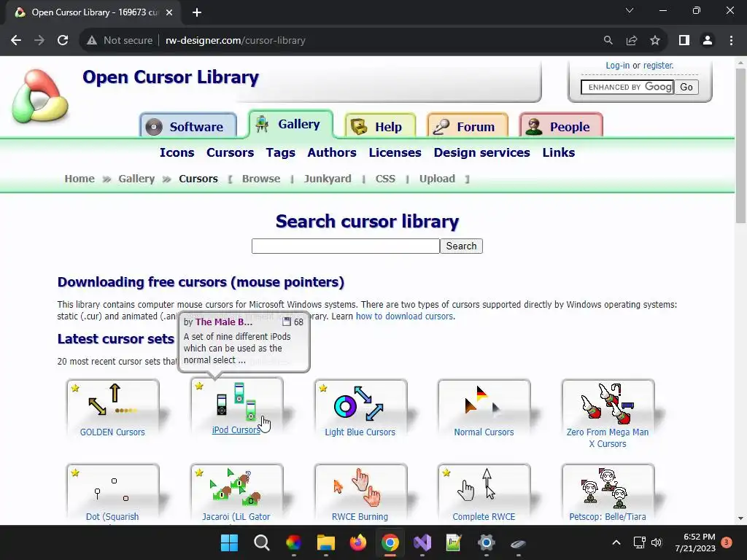Open the Links submenu item
Screen dimensions: 747x560
click(x=558, y=152)
